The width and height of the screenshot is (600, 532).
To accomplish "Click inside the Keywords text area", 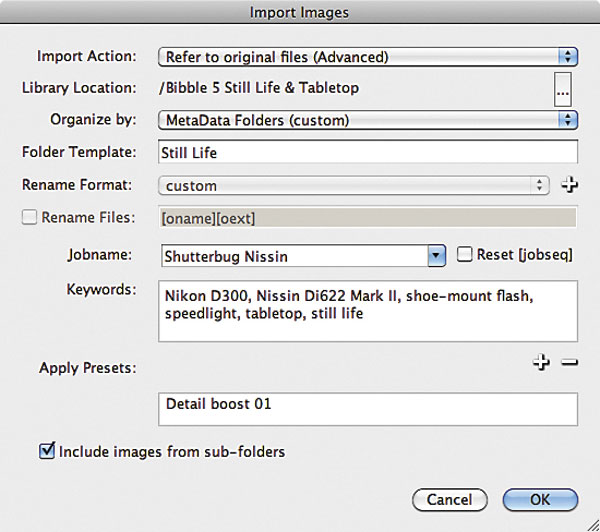I will (x=368, y=311).
